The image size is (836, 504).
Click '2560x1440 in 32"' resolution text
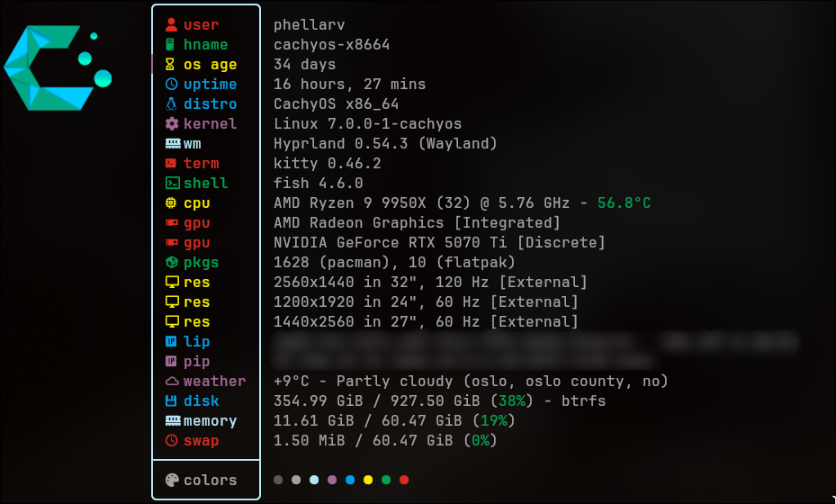[346, 282]
